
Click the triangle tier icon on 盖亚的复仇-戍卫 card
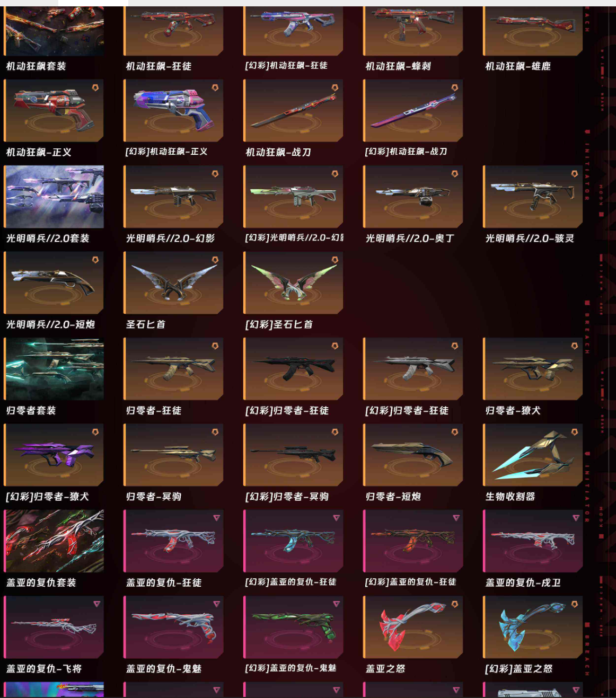(576, 518)
